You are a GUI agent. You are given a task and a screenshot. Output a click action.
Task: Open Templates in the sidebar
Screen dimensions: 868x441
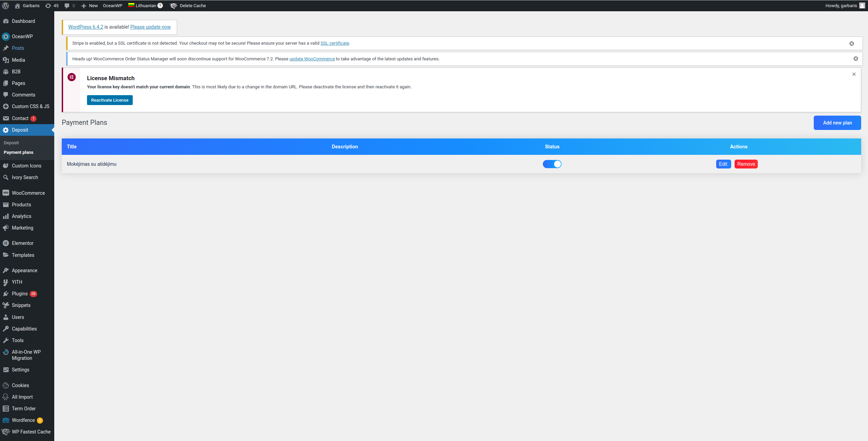pos(27,255)
